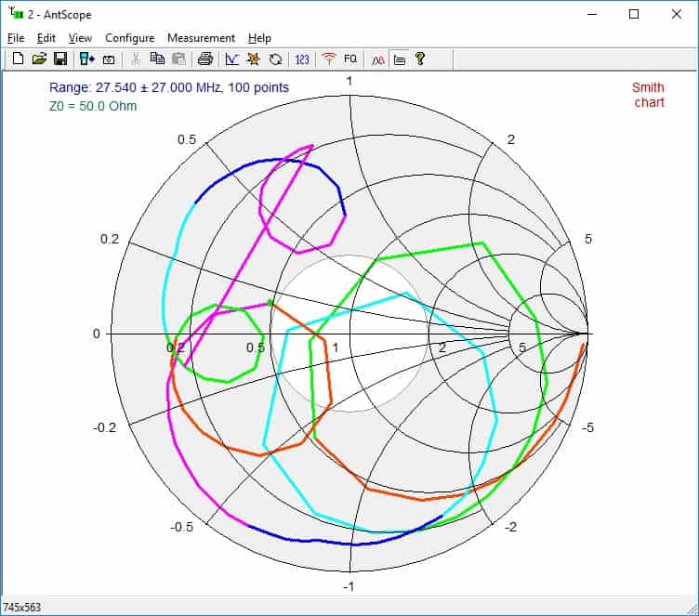Viewport: 699px width, 616px height.
Task: Open a file using the folder icon
Action: pos(39,59)
